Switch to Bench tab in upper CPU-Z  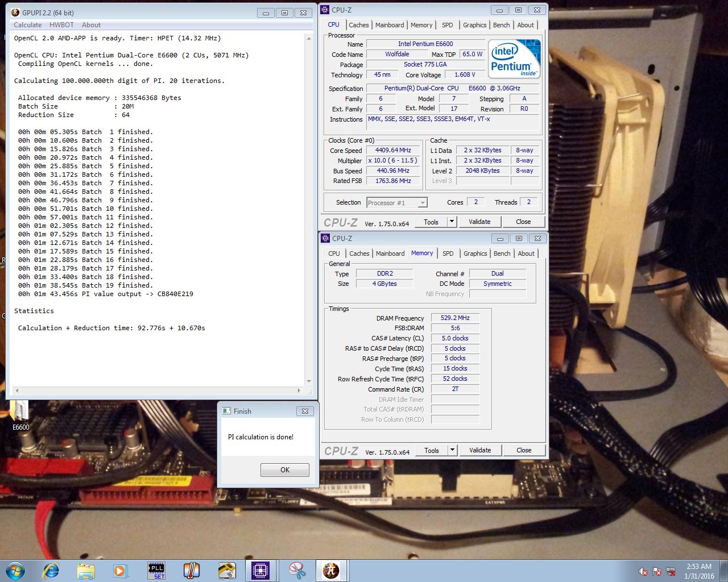coord(502,25)
